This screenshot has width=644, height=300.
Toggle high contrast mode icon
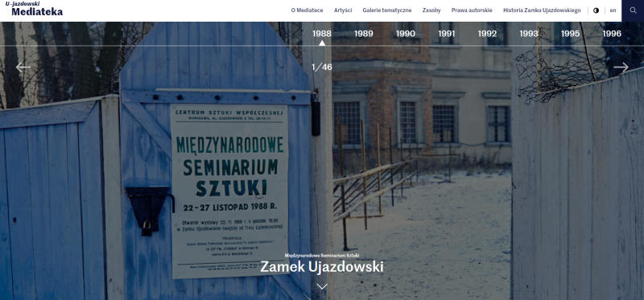pyautogui.click(x=596, y=10)
